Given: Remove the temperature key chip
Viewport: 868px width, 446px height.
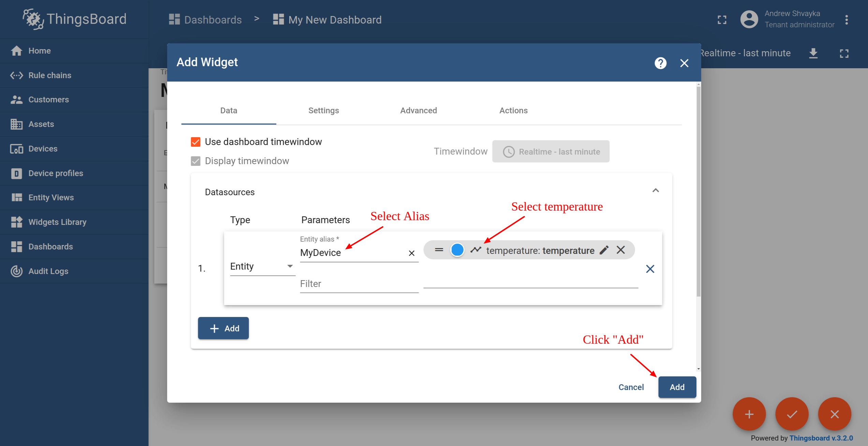Looking at the screenshot, I should [621, 250].
